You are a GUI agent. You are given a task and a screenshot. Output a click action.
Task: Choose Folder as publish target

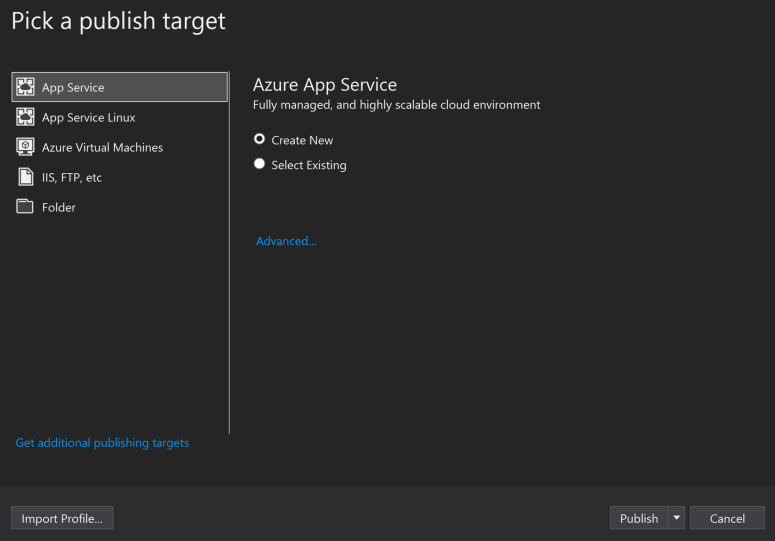(x=120, y=207)
